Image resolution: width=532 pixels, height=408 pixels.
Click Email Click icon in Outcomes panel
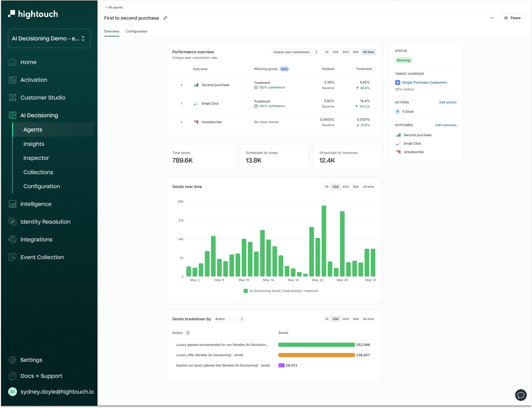(398, 144)
